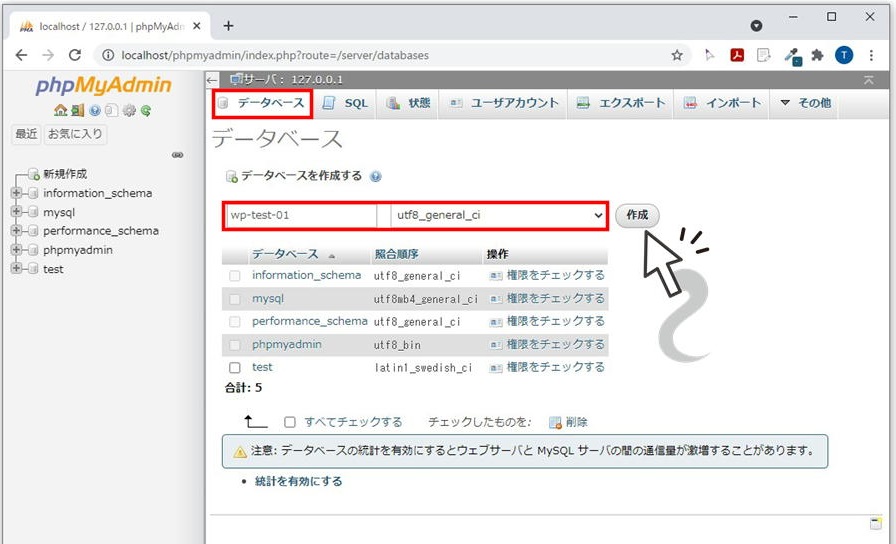Viewport: 896px width, 544px height.
Task: Tick the checkbox labeled すべてチェックする
Action: (x=290, y=422)
